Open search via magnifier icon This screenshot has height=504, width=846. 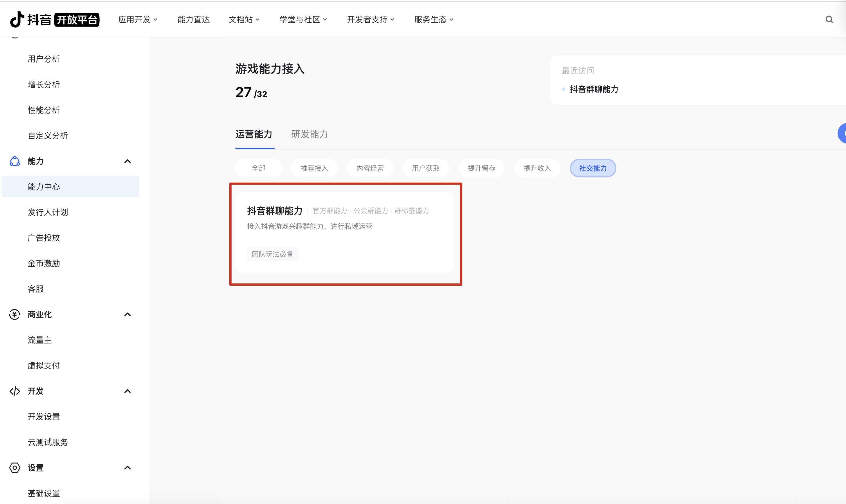click(829, 19)
